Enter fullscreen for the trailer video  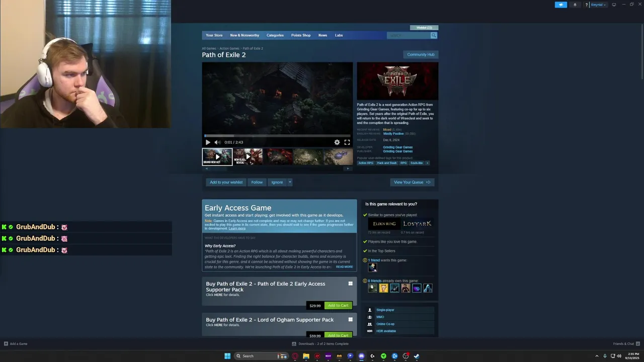[347, 142]
